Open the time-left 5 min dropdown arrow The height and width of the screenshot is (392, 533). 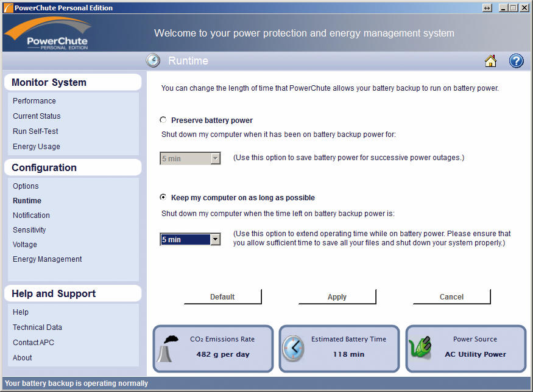(215, 239)
